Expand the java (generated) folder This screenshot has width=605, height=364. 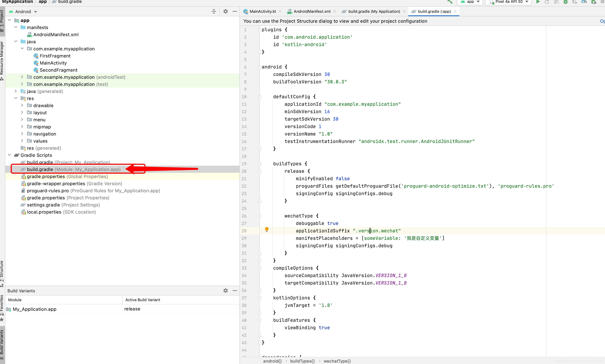pos(16,91)
